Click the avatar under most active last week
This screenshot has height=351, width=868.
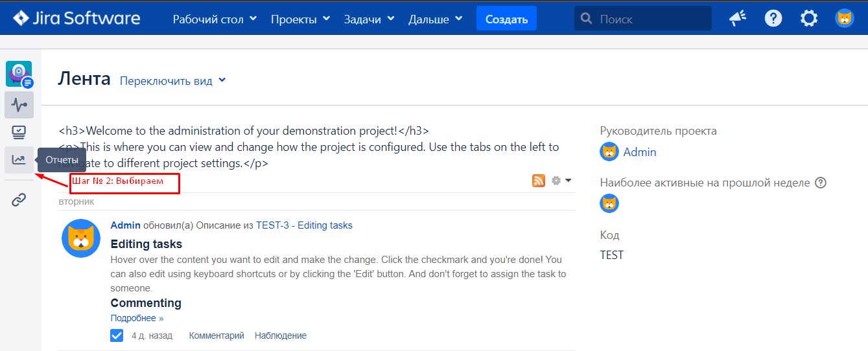(x=609, y=204)
